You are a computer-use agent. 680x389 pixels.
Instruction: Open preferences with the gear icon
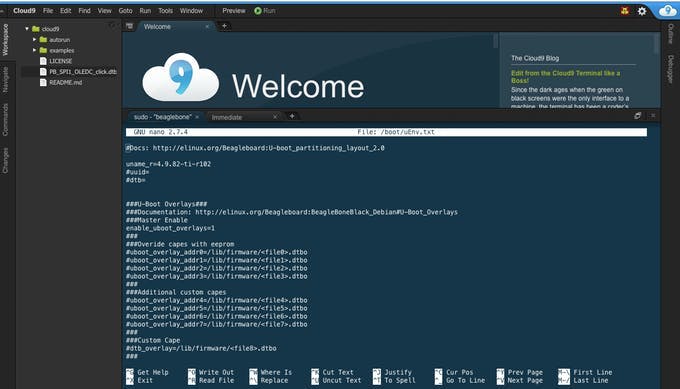[x=642, y=11]
